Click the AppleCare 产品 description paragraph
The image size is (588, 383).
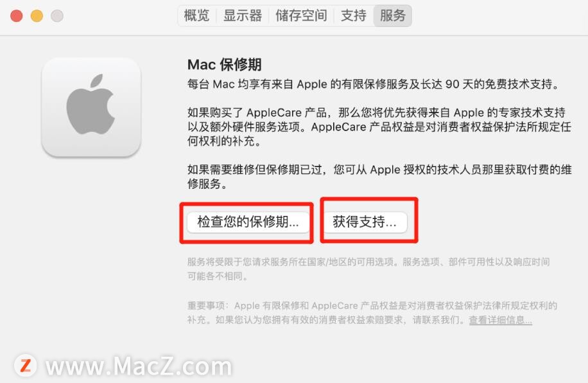(379, 127)
